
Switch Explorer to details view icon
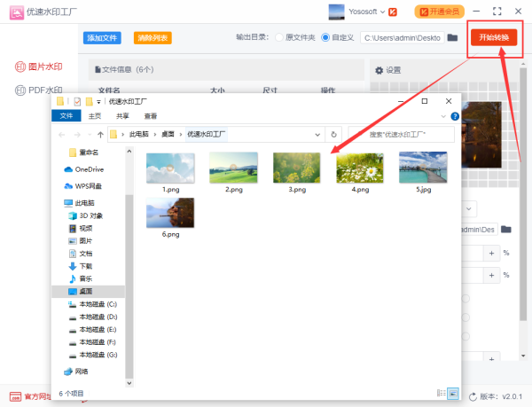coord(441,393)
